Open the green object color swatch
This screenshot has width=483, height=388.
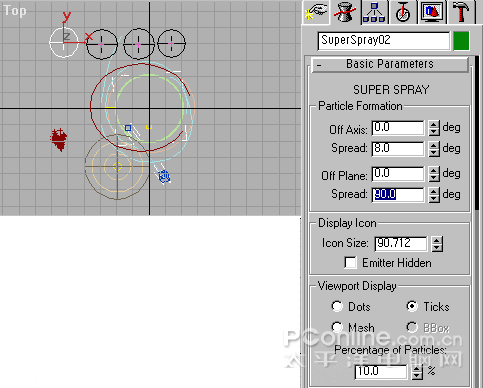(x=462, y=41)
